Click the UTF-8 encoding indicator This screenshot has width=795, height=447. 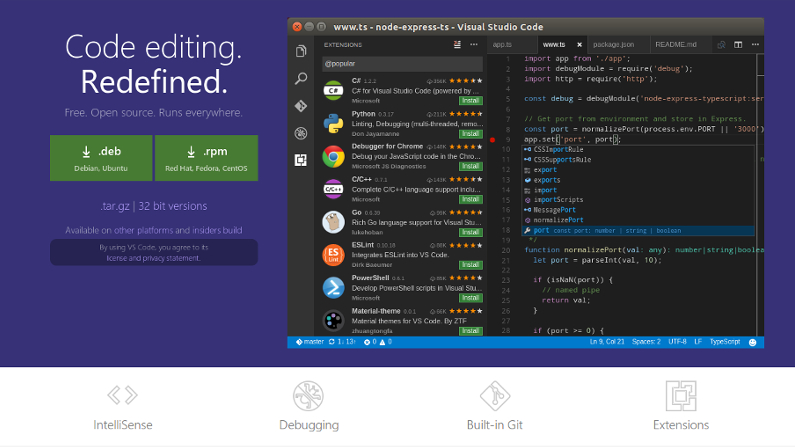pyautogui.click(x=677, y=342)
